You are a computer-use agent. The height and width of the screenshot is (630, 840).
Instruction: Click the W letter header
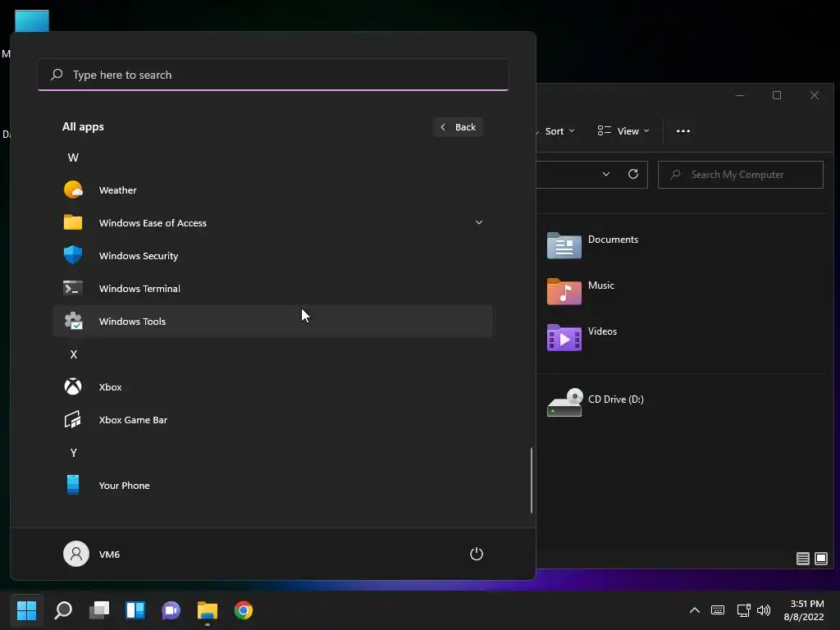[73, 157]
